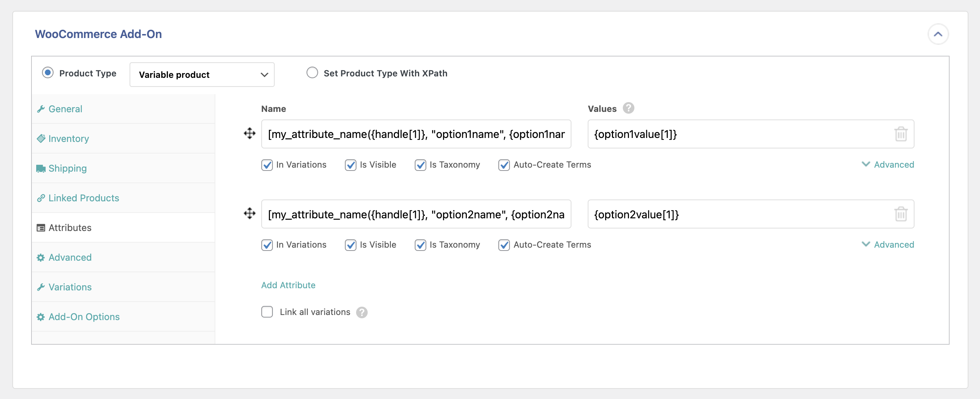This screenshot has height=399, width=980.
Task: Enable Link all variations checkbox
Action: point(267,312)
